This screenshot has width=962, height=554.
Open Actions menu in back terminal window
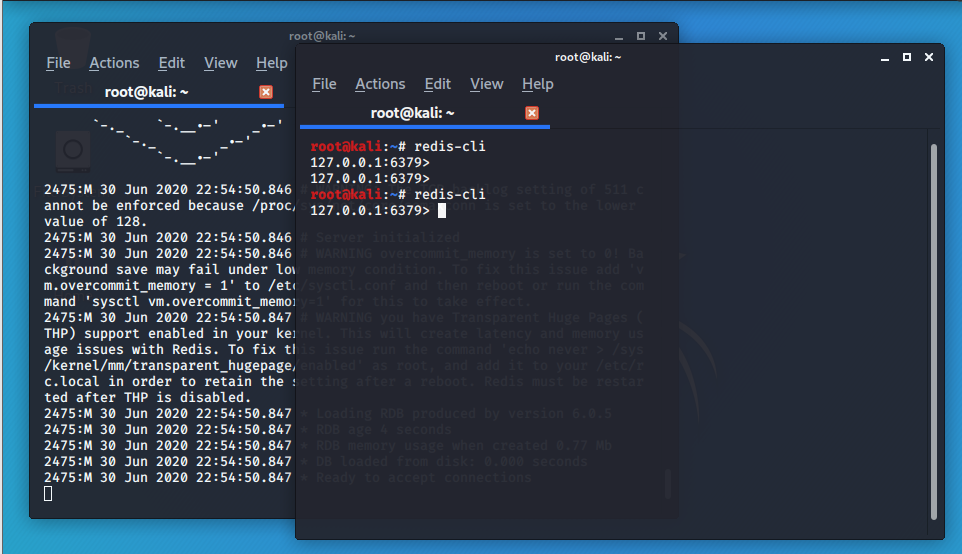coord(114,63)
